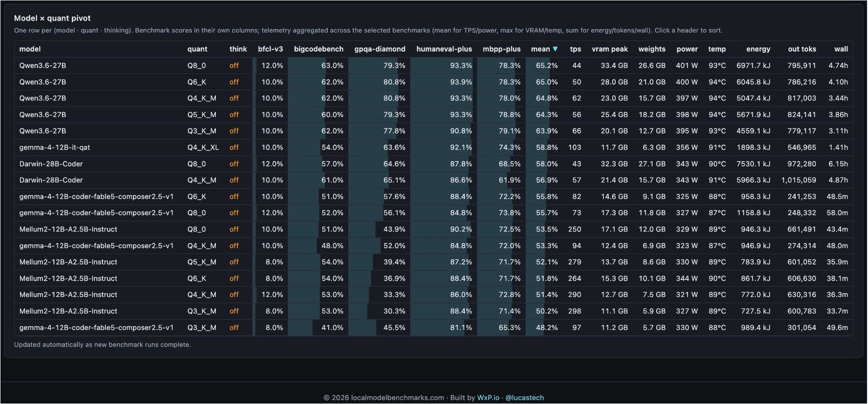Click think 'off' in Darwin-28B-Coder Q8_0 row
Screen dimensions: 868x404
[234, 164]
